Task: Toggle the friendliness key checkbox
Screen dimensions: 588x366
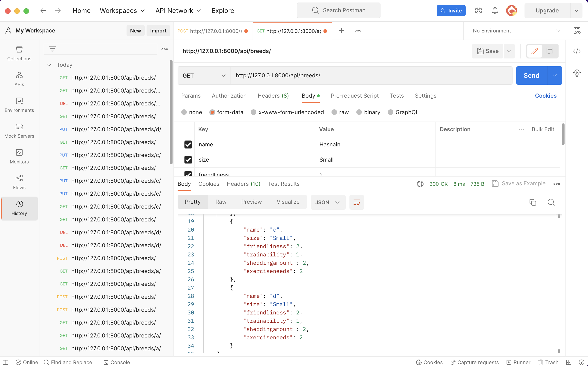Action: point(188,174)
